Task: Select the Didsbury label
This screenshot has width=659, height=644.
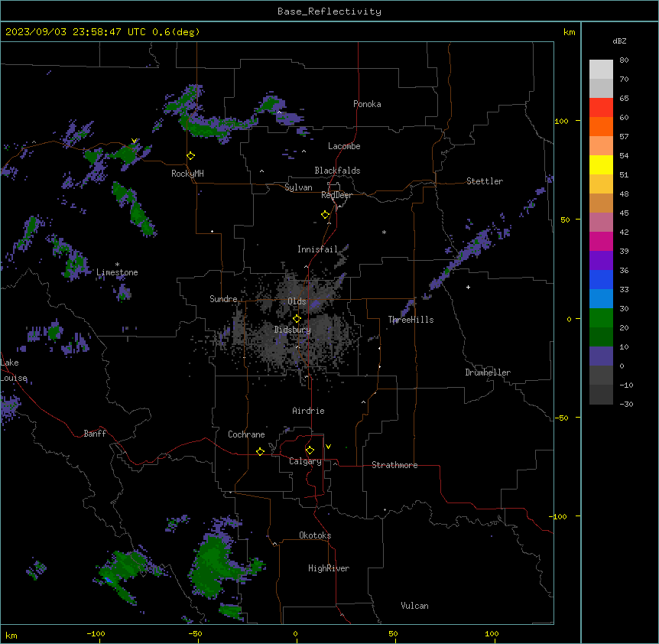Action: 293,330
